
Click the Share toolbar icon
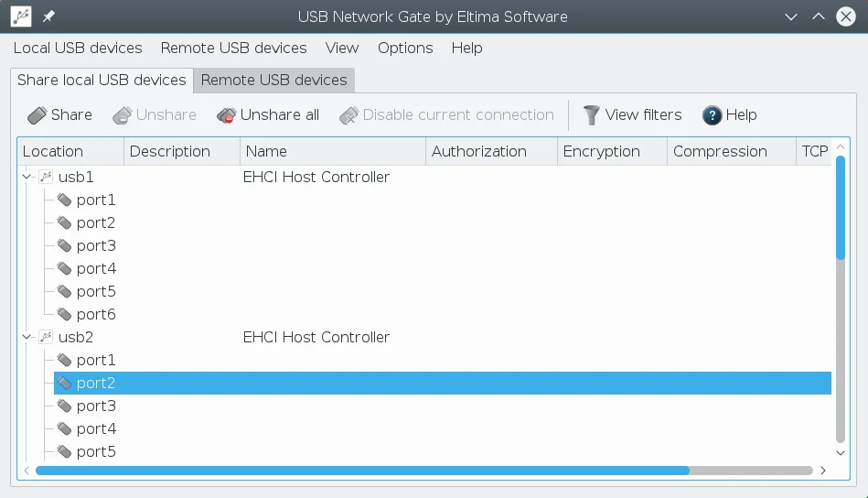coord(38,115)
